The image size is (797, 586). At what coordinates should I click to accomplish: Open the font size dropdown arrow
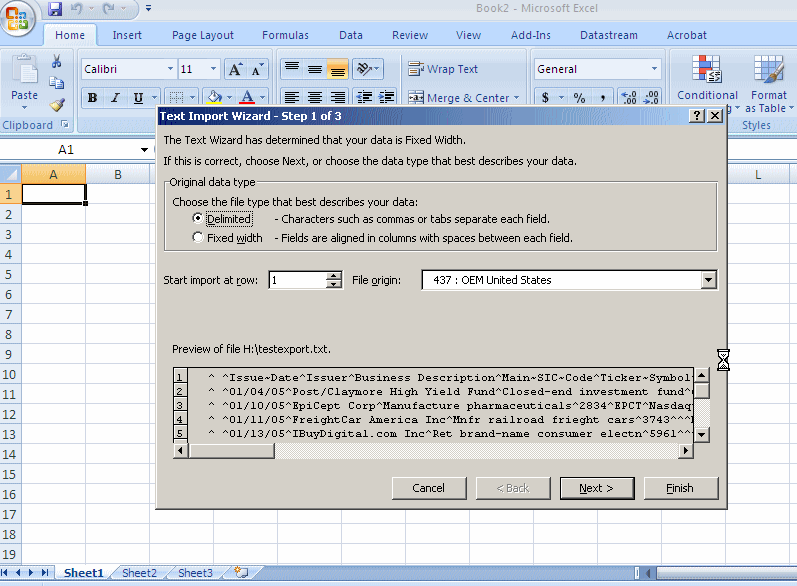tap(213, 69)
